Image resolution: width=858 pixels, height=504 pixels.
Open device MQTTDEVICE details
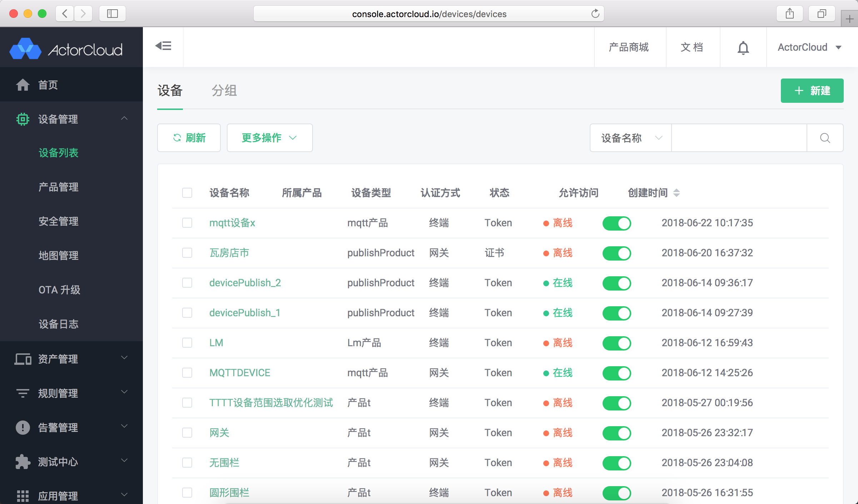pyautogui.click(x=240, y=373)
